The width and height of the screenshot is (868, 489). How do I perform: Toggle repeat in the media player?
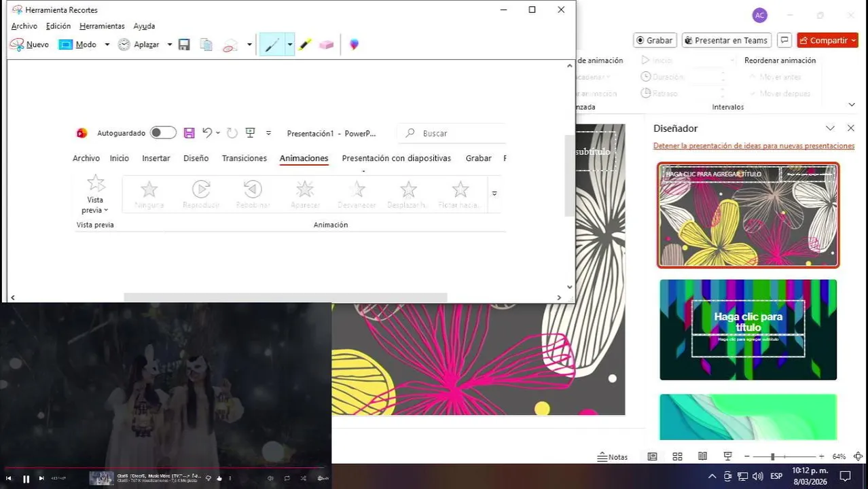pos(287,478)
